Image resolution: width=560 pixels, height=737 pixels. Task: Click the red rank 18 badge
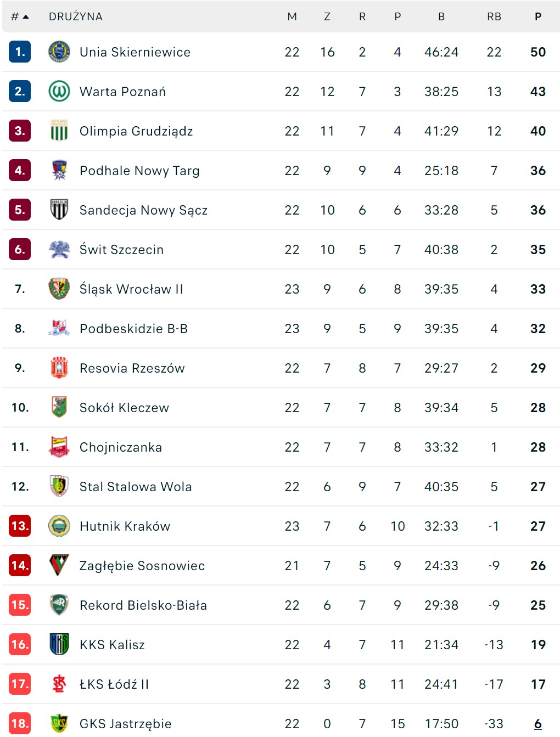tap(20, 723)
